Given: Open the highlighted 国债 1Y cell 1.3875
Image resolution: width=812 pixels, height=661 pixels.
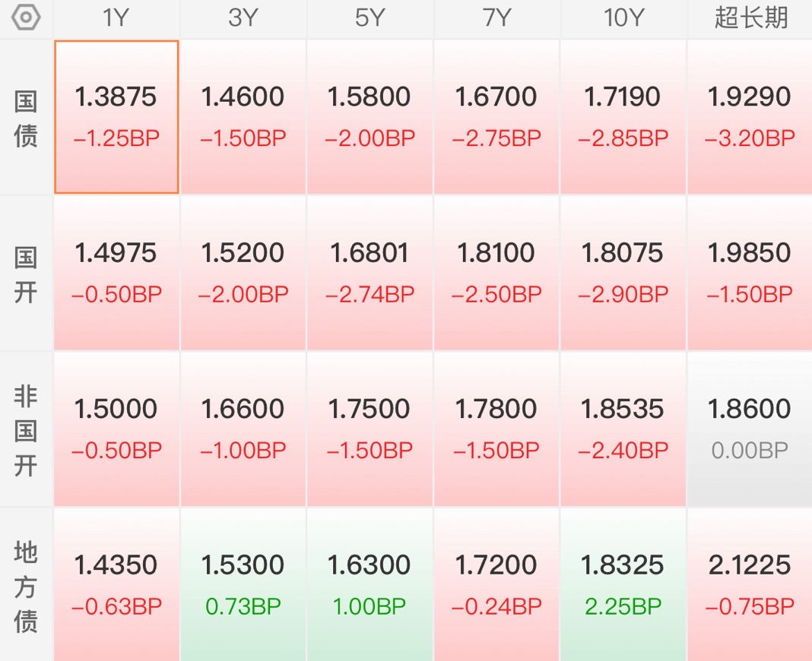Looking at the screenshot, I should click(116, 117).
